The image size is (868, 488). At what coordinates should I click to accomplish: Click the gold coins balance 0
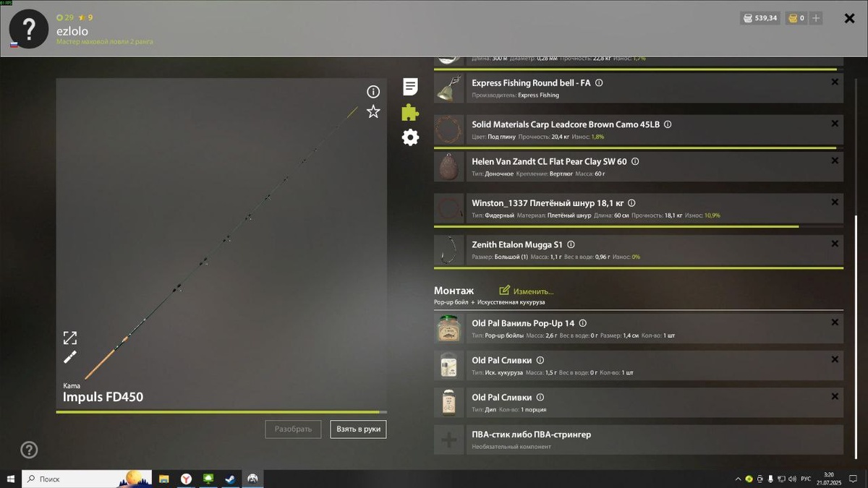796,18
